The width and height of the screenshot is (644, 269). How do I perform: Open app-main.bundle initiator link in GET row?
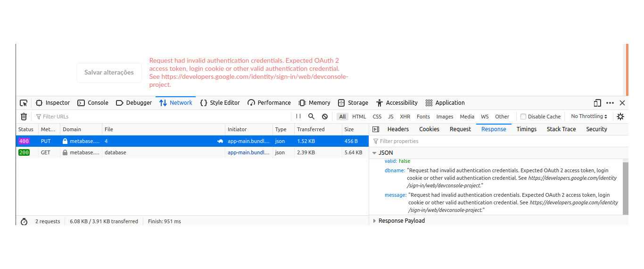[249, 152]
